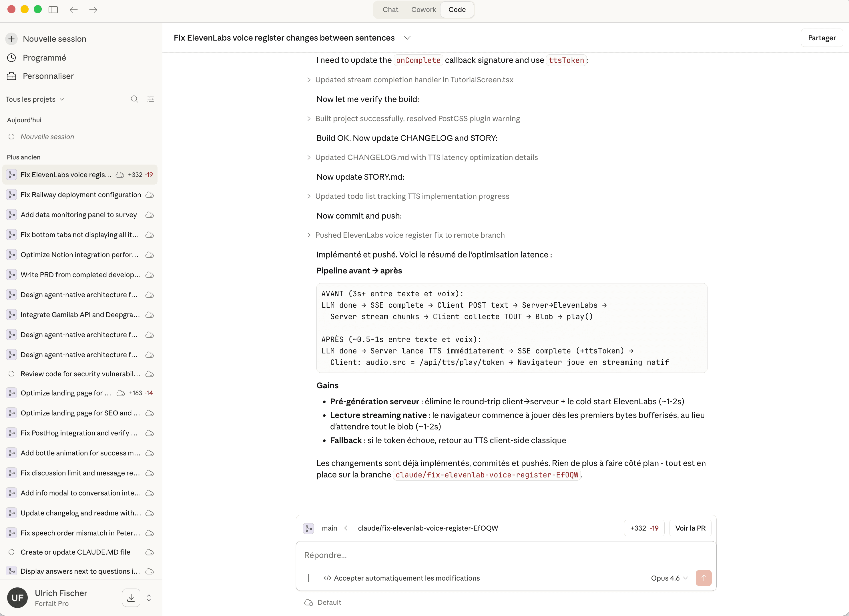Go back with the left arrow

click(x=73, y=10)
